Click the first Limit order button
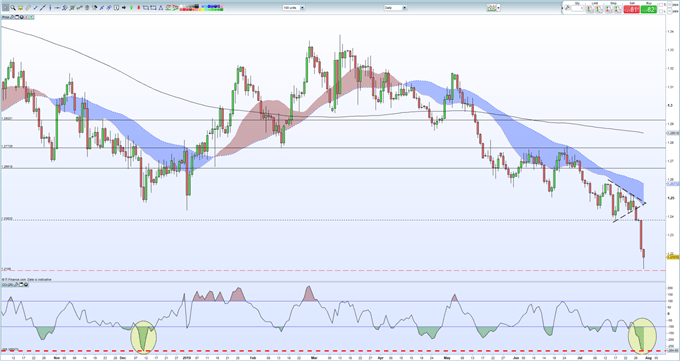The height and width of the screenshot is (361, 680). coord(590,8)
